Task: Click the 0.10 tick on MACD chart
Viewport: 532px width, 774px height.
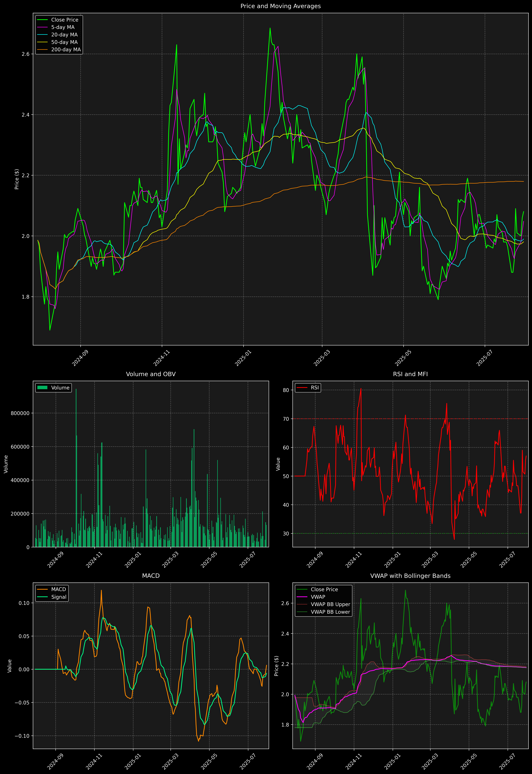Action: click(x=24, y=603)
